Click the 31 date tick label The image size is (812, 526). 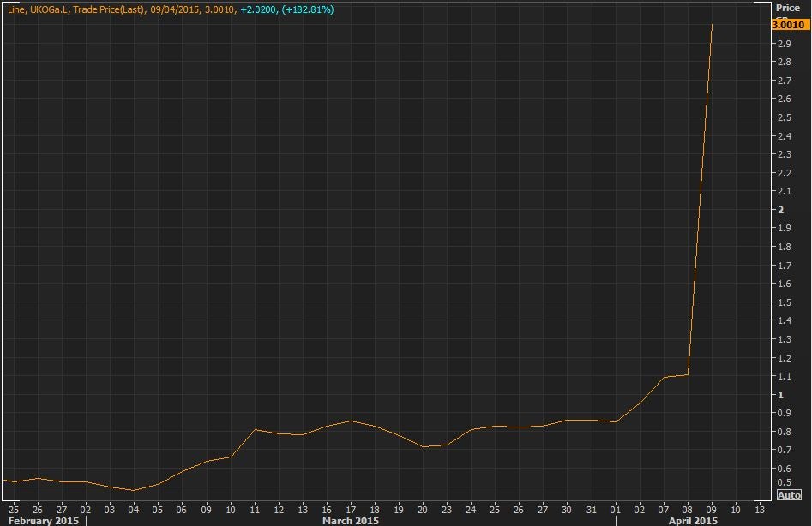[x=592, y=510]
